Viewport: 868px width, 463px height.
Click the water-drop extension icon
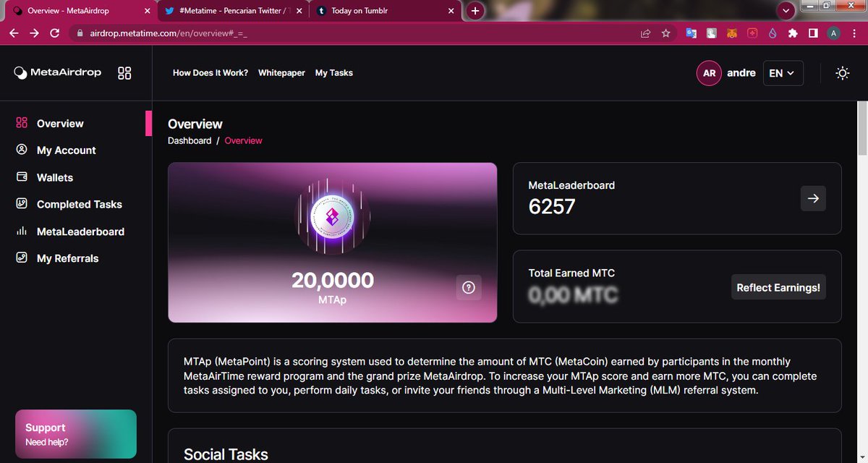point(773,33)
